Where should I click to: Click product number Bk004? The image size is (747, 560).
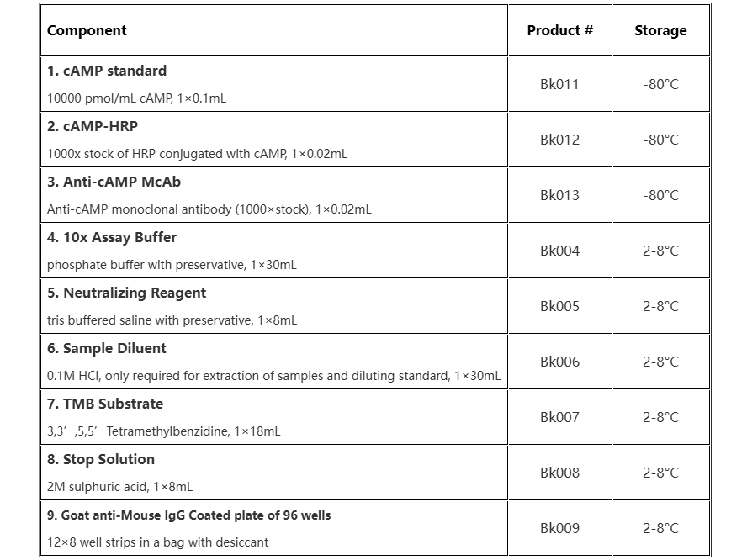pyautogui.click(x=559, y=251)
